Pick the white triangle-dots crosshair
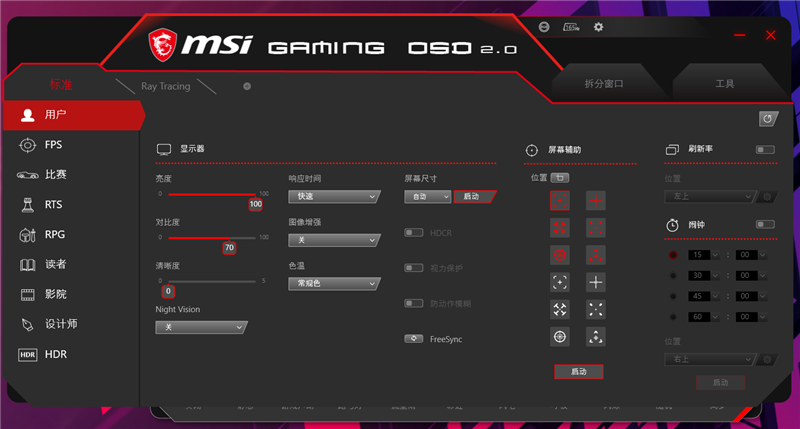 pos(595,337)
